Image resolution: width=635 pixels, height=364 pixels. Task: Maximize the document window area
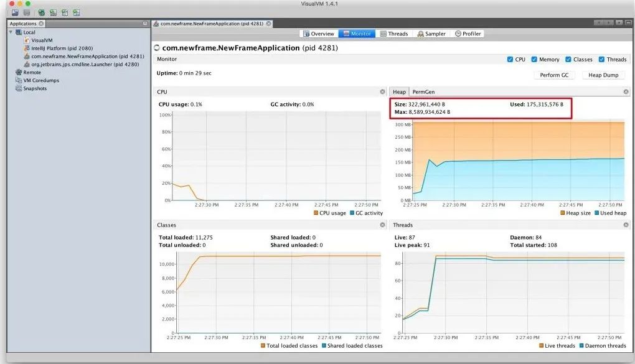tap(629, 22)
